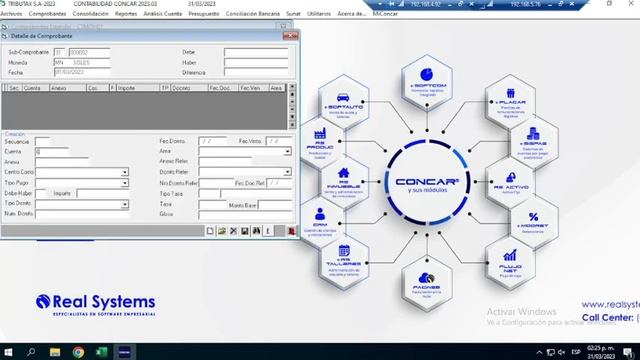Click the Importe column header in grid

click(x=138, y=88)
